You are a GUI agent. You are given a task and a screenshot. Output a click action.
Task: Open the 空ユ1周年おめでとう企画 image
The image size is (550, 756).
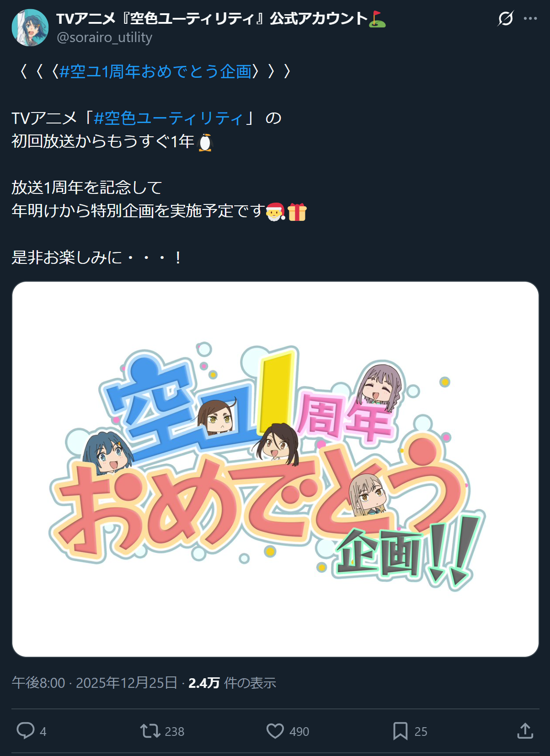click(275, 469)
